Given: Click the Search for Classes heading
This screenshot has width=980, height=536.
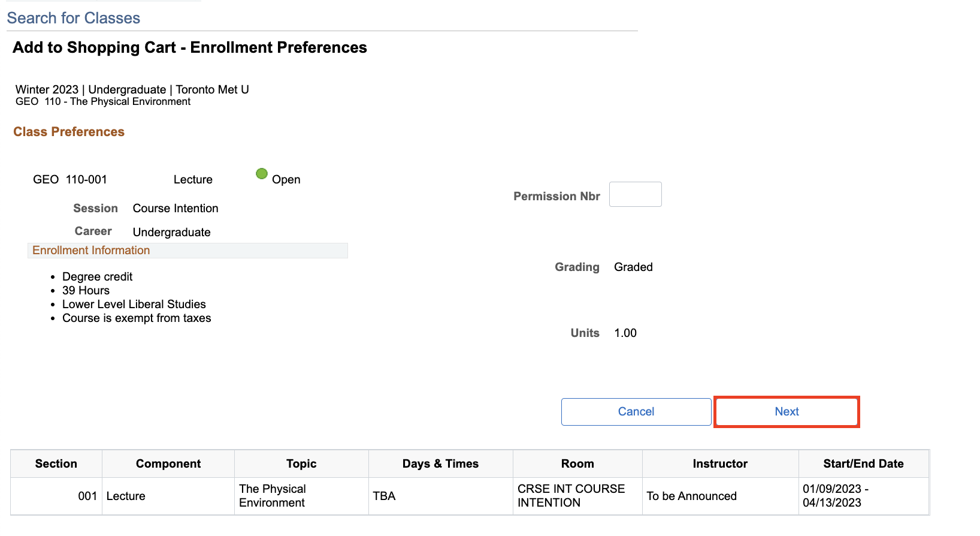Looking at the screenshot, I should click(x=74, y=18).
